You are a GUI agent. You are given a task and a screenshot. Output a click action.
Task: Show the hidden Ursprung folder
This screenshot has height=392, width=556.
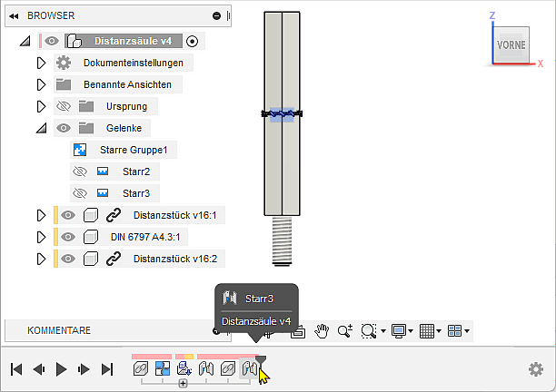pyautogui.click(x=63, y=106)
